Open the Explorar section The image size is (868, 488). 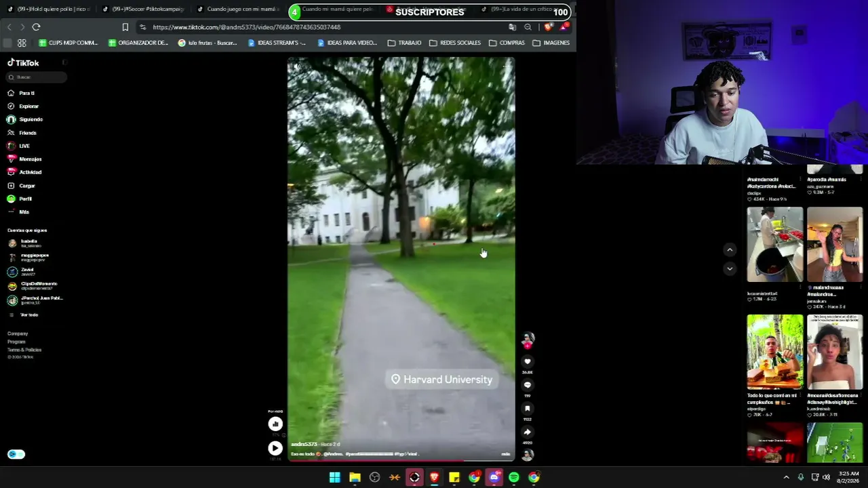[x=23, y=106]
